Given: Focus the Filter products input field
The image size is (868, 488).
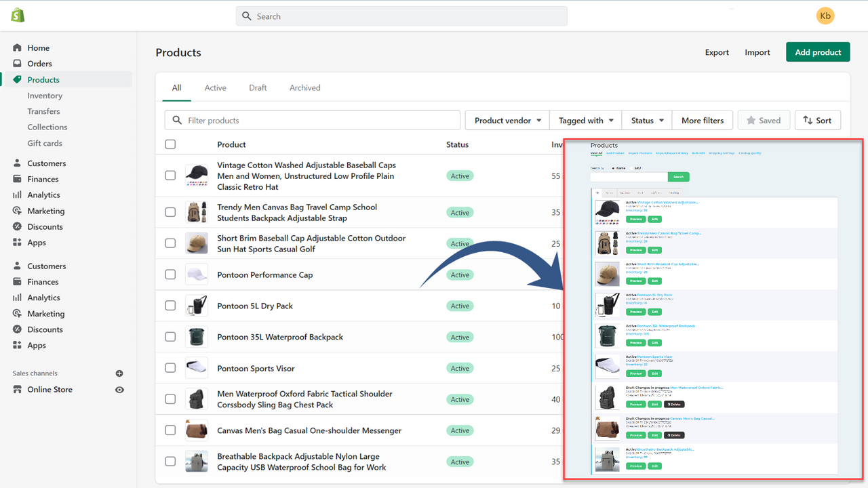Looking at the screenshot, I should [x=313, y=121].
